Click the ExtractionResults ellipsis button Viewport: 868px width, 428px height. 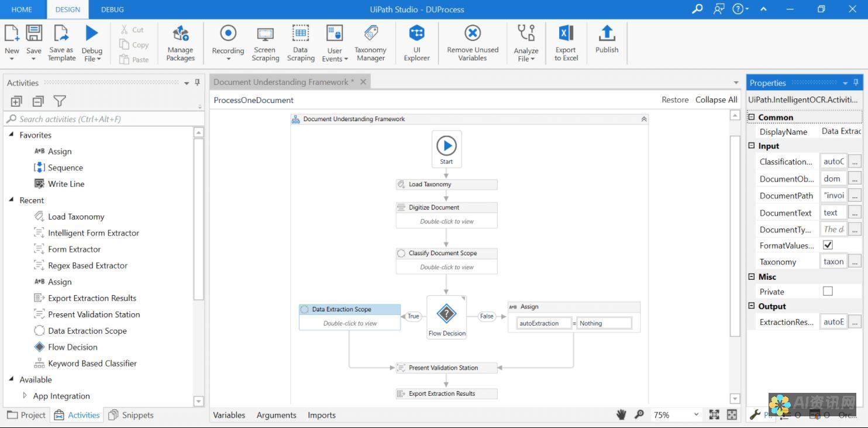855,321
